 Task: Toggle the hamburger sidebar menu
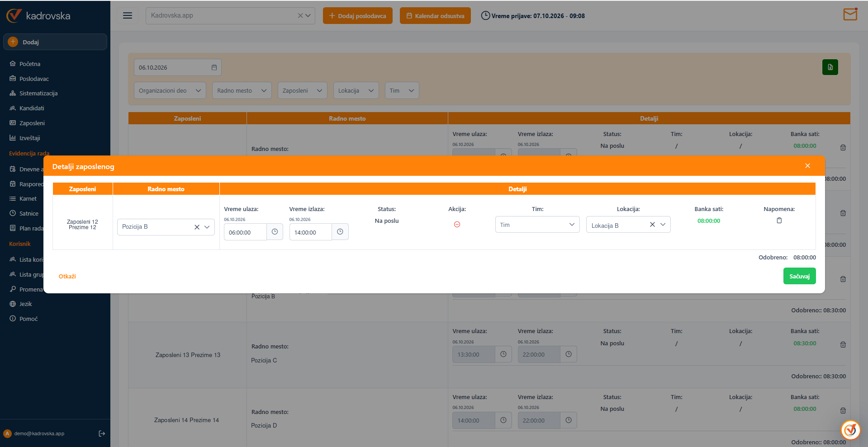coord(128,15)
